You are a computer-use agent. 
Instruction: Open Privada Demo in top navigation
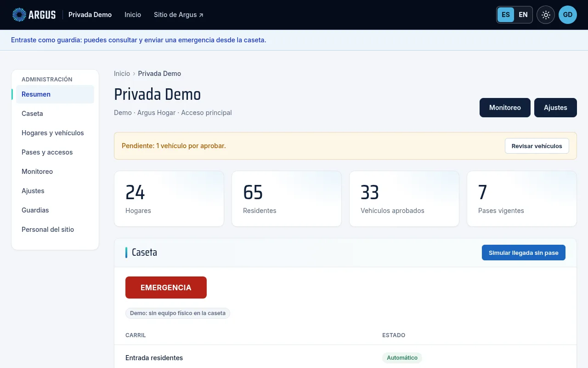(x=90, y=15)
